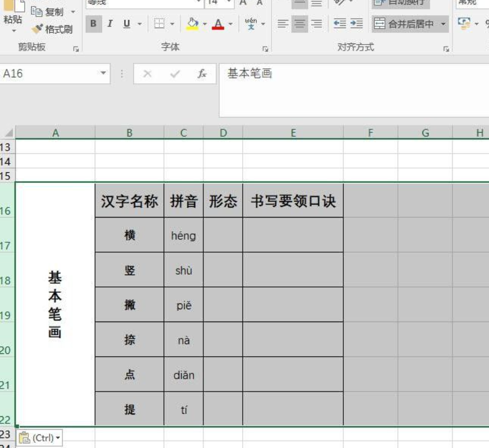
Task: Open font color dropdown arrow
Action: pos(231,24)
